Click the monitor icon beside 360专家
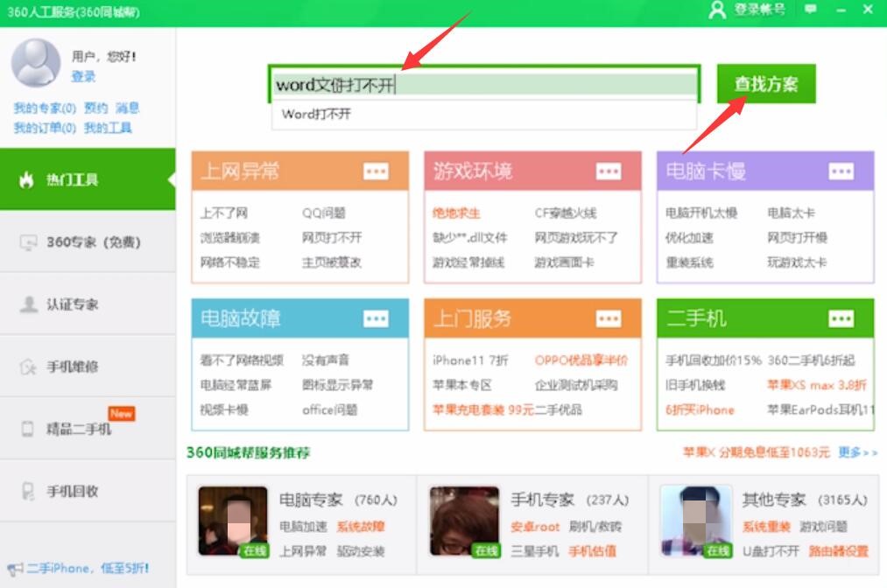The width and height of the screenshot is (887, 588). (x=28, y=242)
